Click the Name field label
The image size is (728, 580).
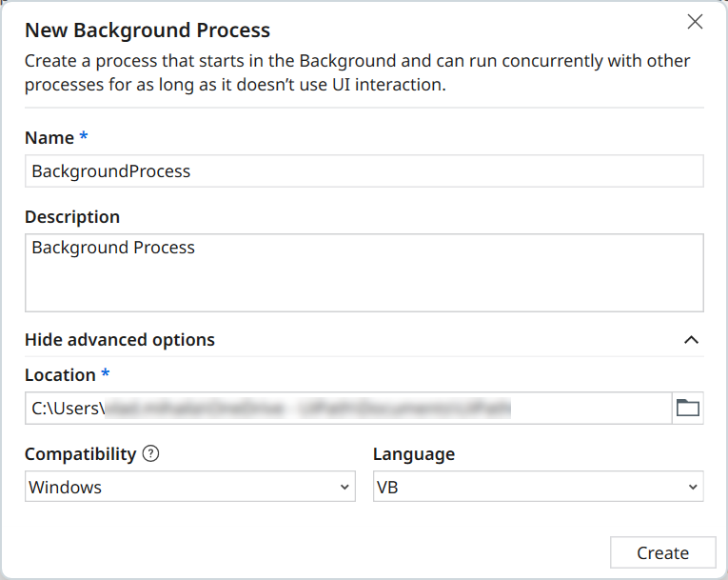49,138
